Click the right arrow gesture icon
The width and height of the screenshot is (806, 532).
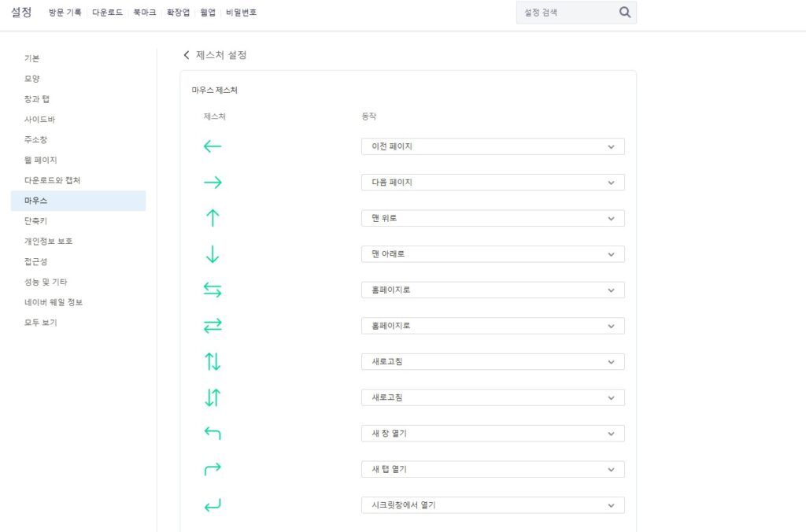click(213, 183)
